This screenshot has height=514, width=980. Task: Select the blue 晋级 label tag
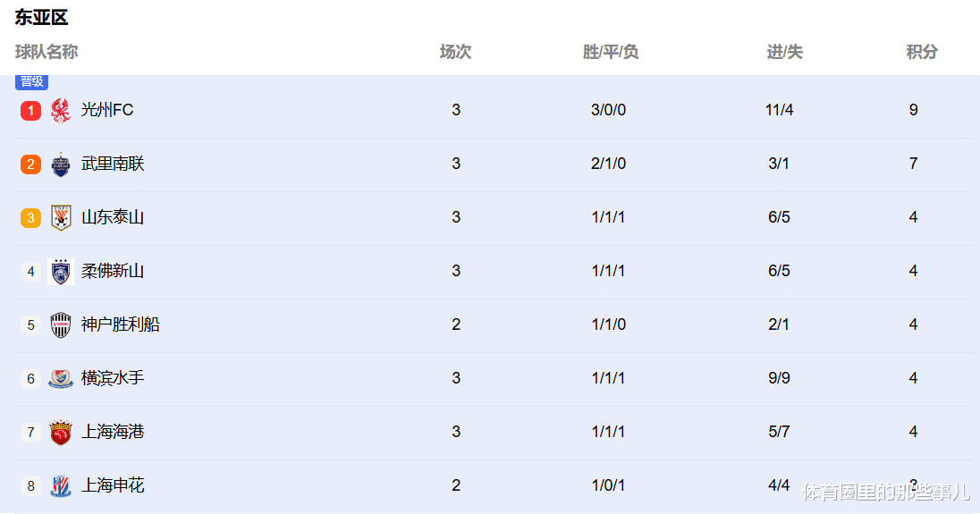tap(32, 81)
